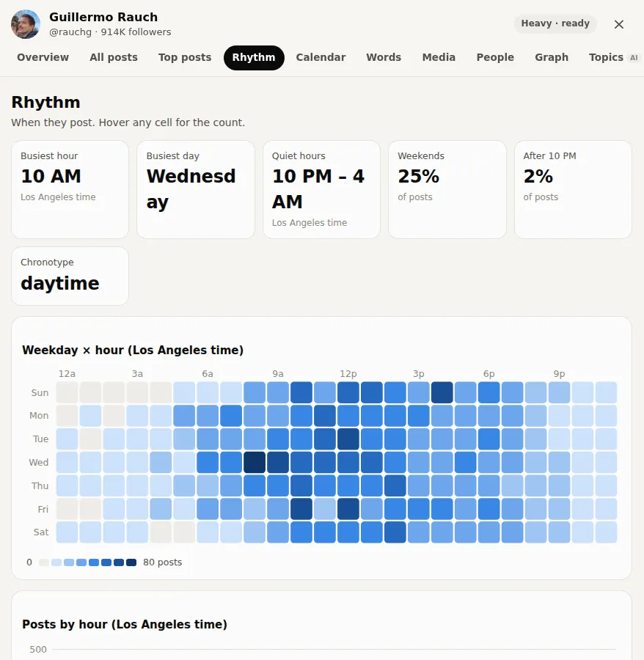Select the Sunday 12a heatmap cell

[x=67, y=392]
